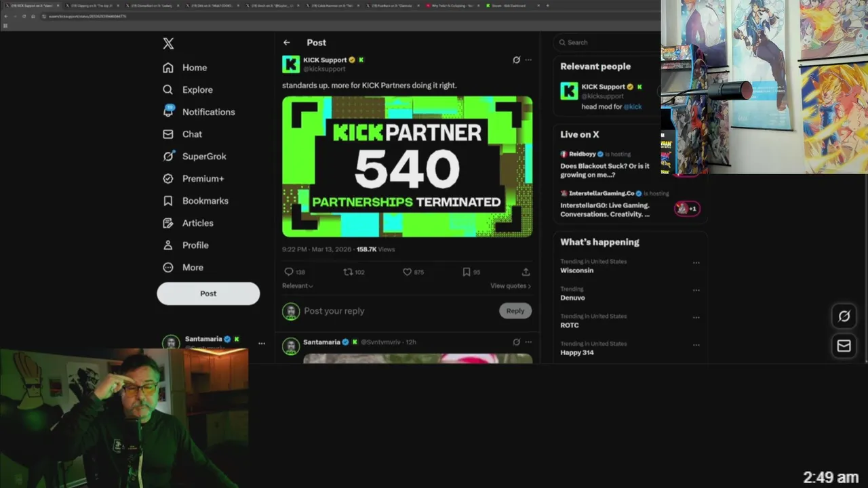Click the Search box at the top
The image size is (868, 488).
pos(607,42)
